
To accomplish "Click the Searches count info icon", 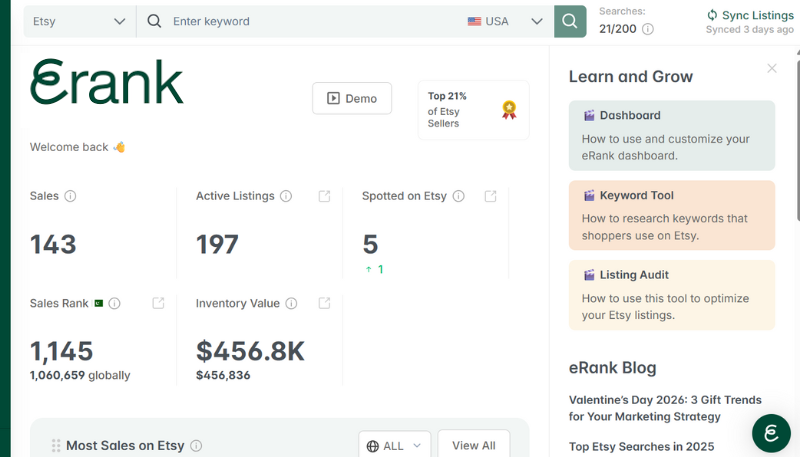I will point(648,29).
